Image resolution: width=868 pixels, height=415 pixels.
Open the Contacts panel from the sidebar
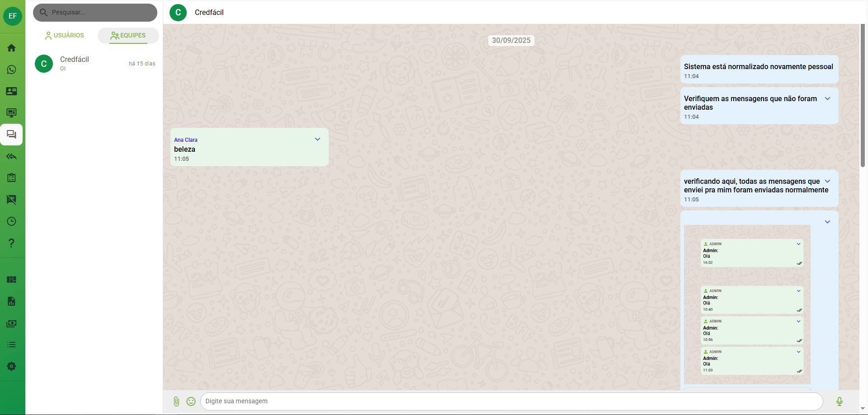click(11, 91)
